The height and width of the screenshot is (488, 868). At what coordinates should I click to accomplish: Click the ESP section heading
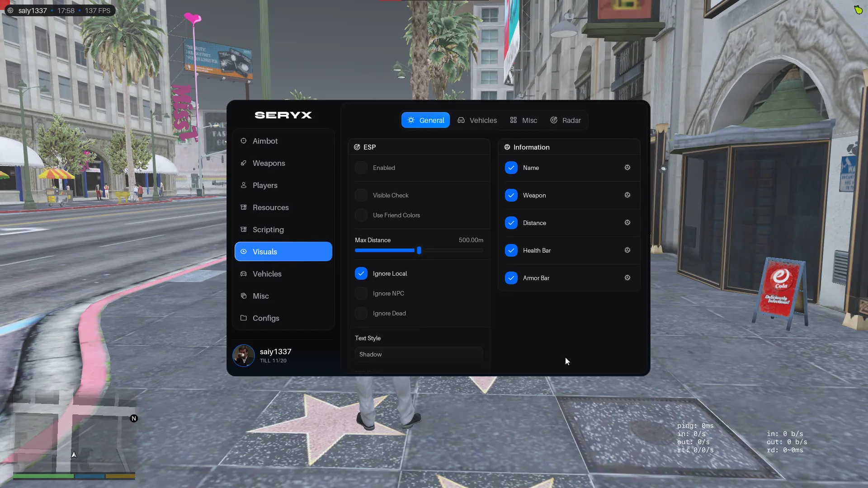coord(369,147)
